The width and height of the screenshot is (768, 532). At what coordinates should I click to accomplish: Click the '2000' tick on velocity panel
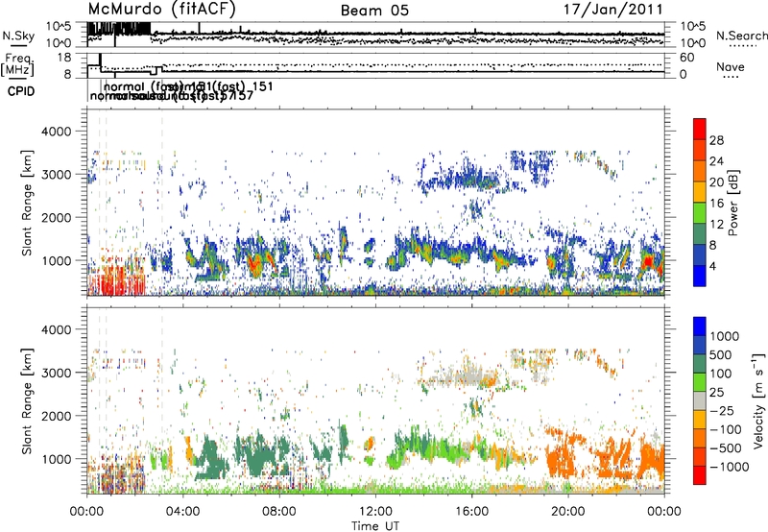point(57,416)
